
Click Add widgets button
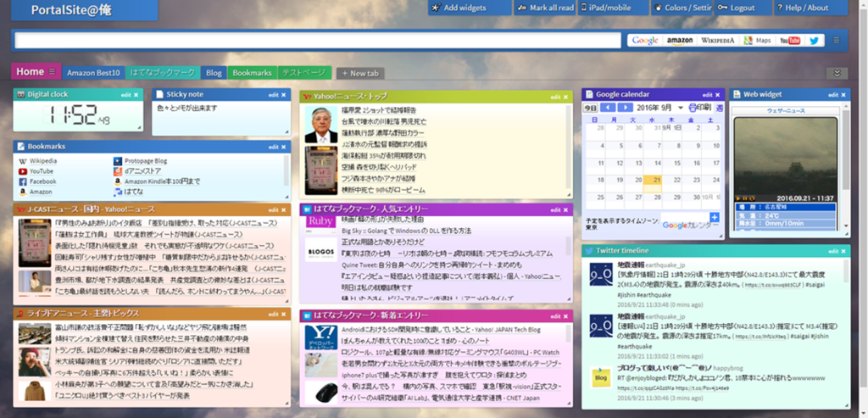point(469,8)
